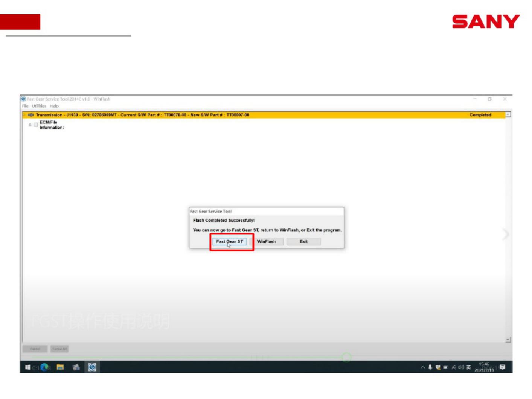
Task: Click the security shield tray icon
Action: [438, 367]
